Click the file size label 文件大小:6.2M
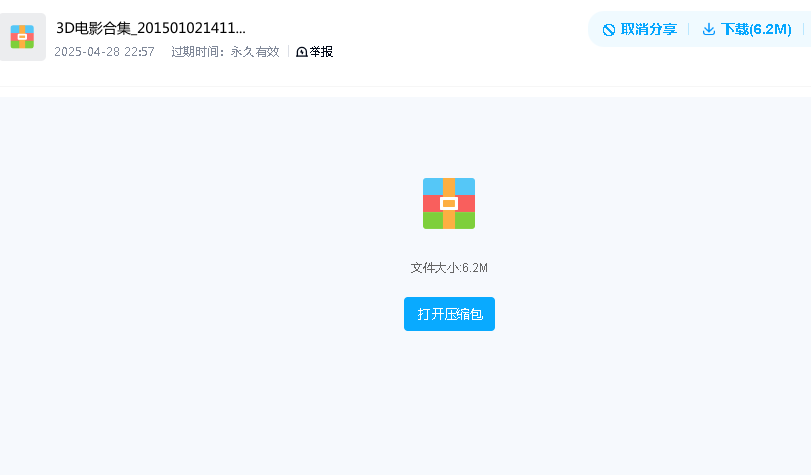 click(x=449, y=268)
